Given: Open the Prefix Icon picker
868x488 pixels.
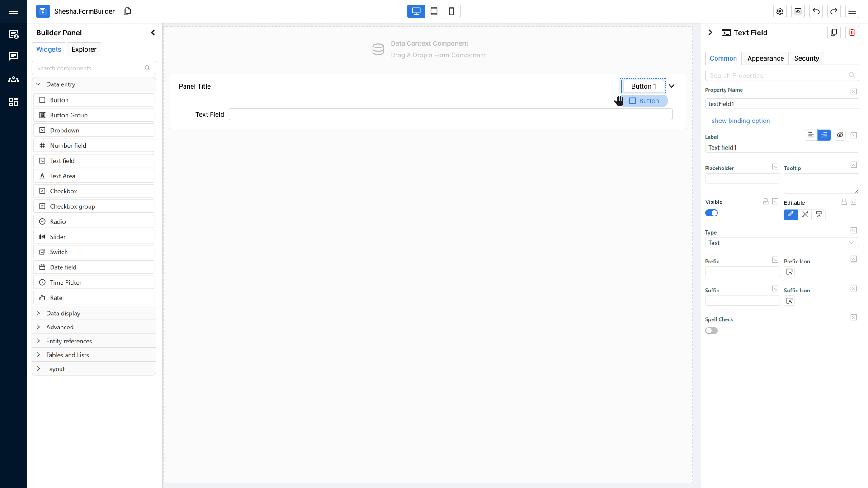Looking at the screenshot, I should pos(789,272).
